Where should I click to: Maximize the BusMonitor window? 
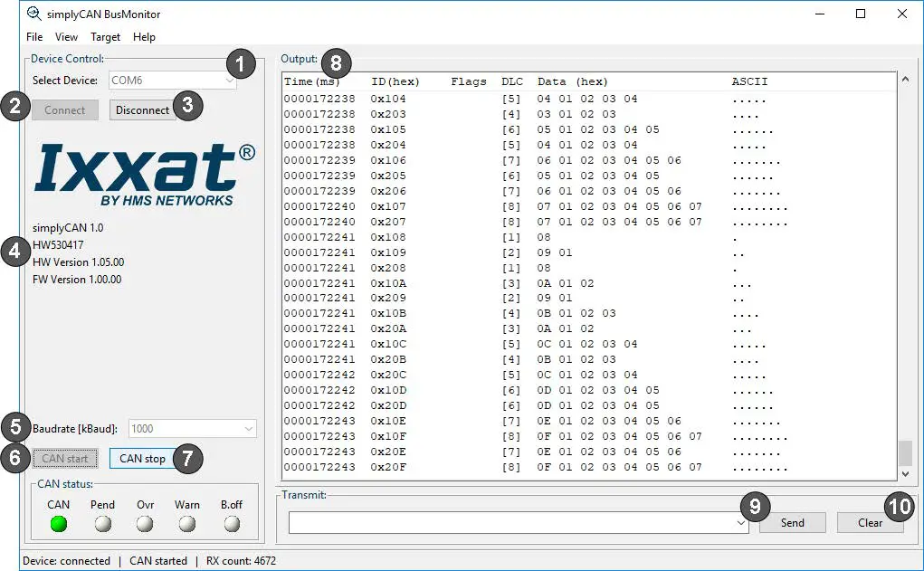click(861, 14)
